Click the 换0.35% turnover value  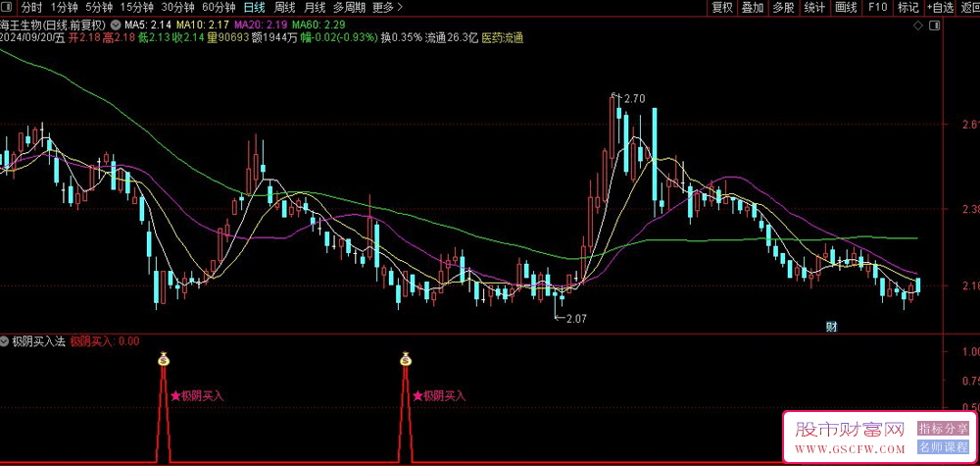coord(401,38)
